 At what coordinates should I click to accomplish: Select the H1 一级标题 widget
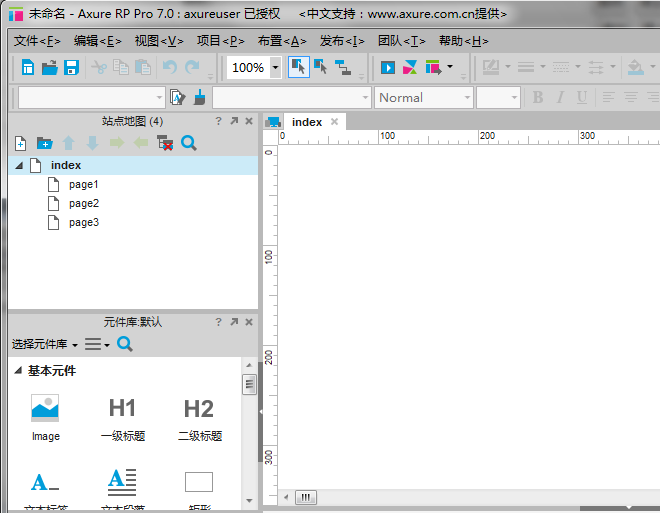pyautogui.click(x=122, y=418)
